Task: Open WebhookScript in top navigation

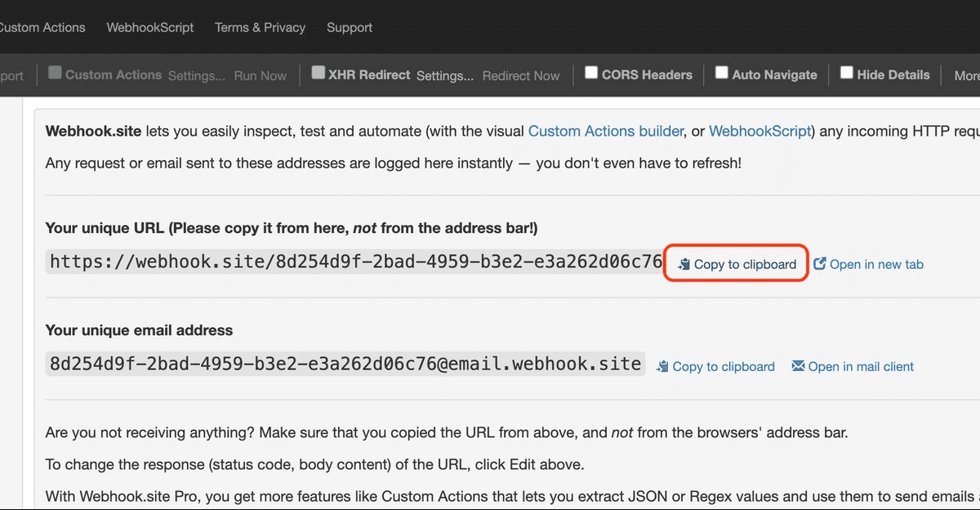Action: 150,27
